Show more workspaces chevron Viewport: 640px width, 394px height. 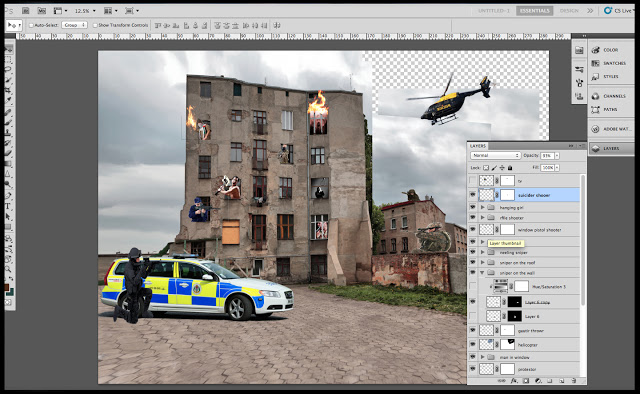(590, 11)
